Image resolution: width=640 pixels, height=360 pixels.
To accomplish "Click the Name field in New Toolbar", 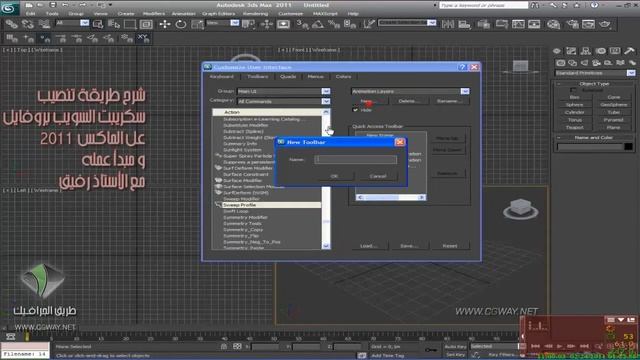I will click(x=356, y=160).
